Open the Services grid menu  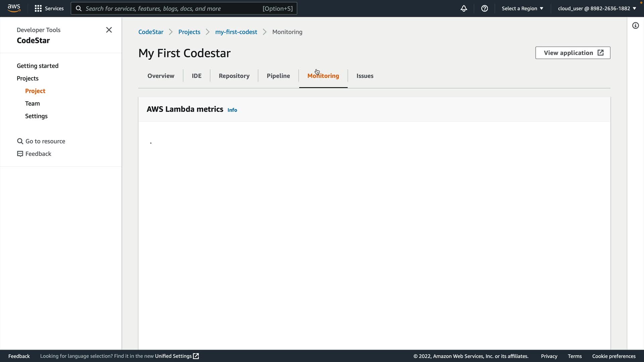[x=49, y=8]
